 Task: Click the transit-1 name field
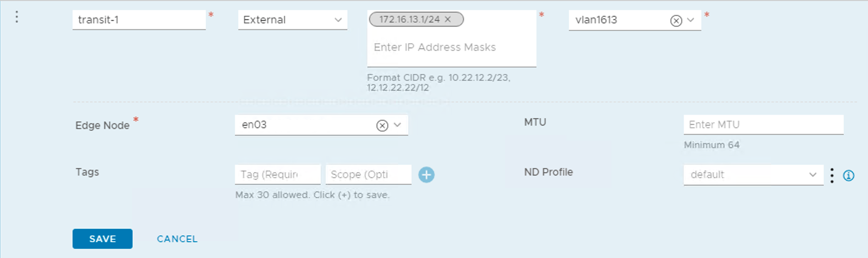(139, 20)
